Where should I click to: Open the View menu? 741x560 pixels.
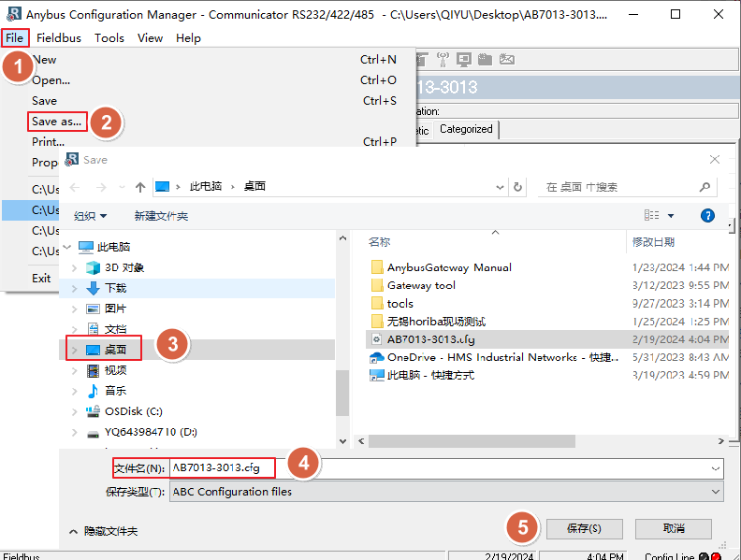pos(150,37)
